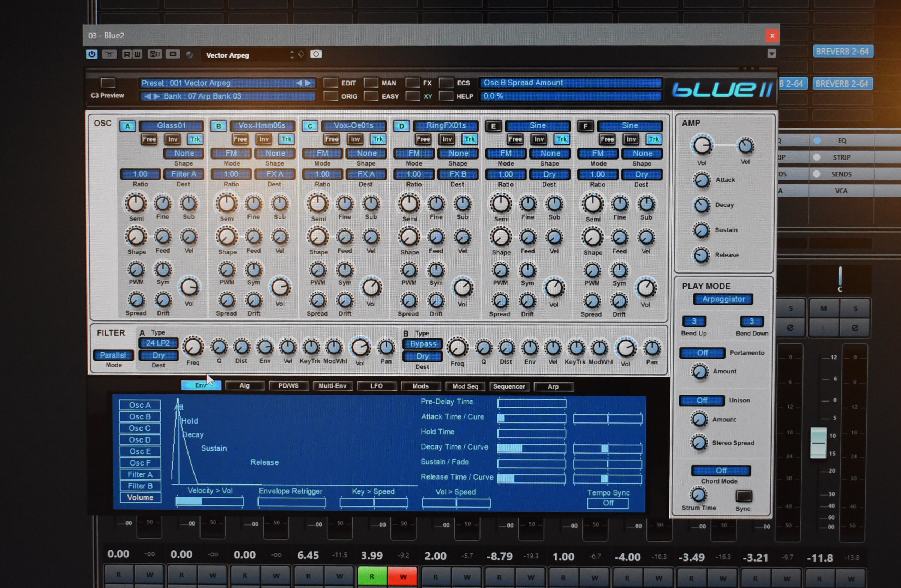Image resolution: width=901 pixels, height=588 pixels.
Task: Select previous preset with left arrow
Action: click(x=299, y=83)
